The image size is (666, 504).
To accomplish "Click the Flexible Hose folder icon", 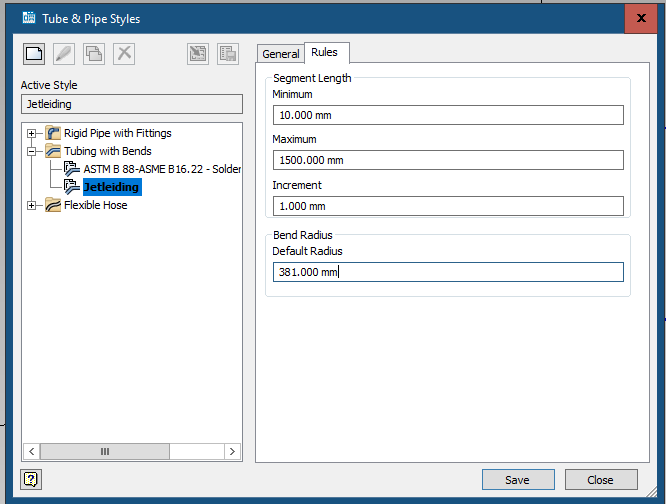I will click(53, 205).
